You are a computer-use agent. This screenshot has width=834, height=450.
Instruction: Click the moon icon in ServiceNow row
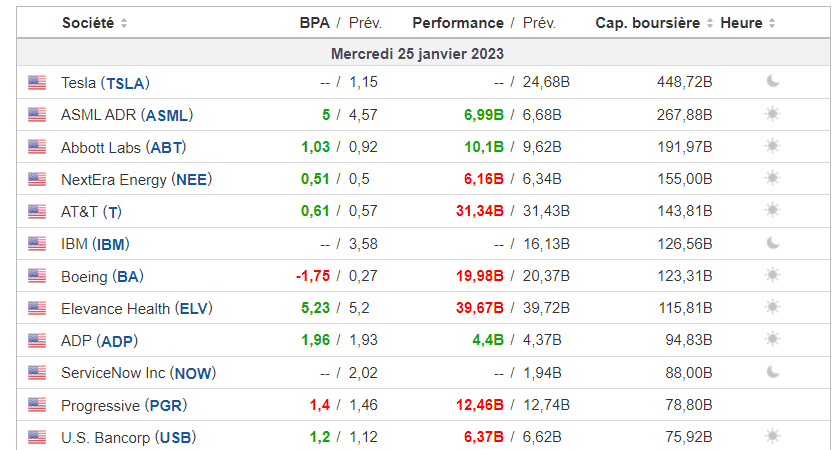tap(772, 372)
